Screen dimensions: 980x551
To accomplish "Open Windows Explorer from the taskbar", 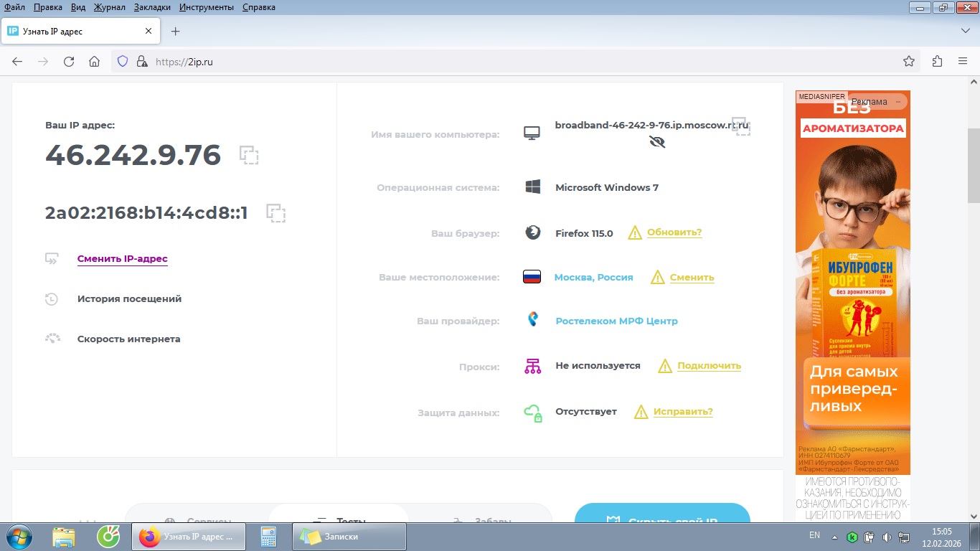I will coord(64,537).
